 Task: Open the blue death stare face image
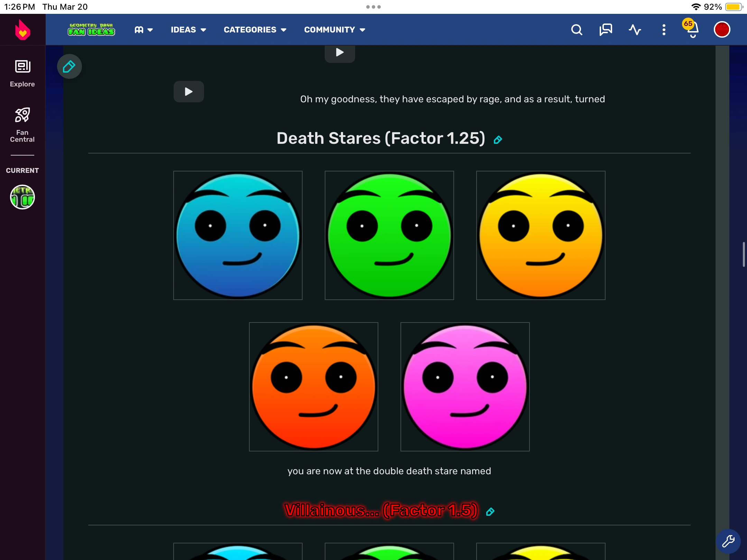238,235
